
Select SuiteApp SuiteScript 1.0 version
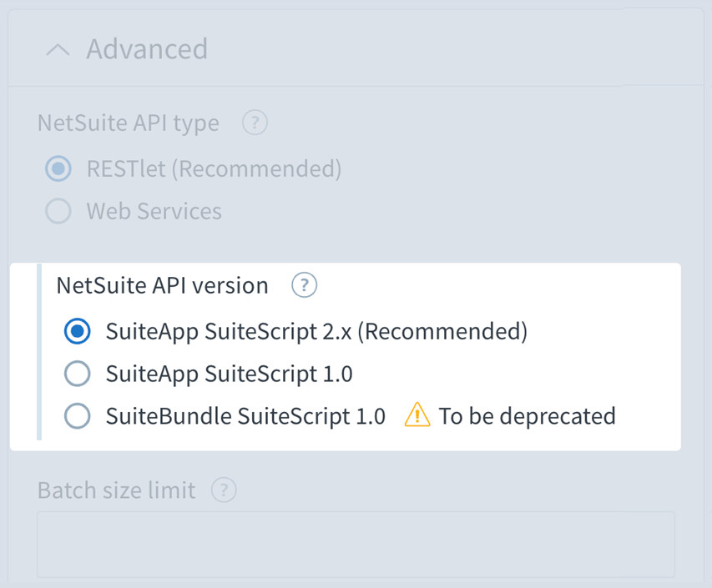[x=77, y=374]
